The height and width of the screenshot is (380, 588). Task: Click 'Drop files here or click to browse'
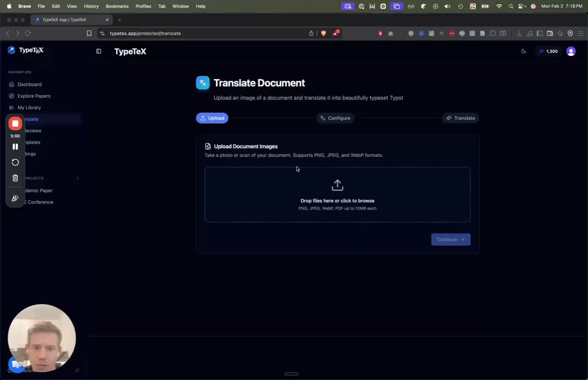(x=337, y=201)
